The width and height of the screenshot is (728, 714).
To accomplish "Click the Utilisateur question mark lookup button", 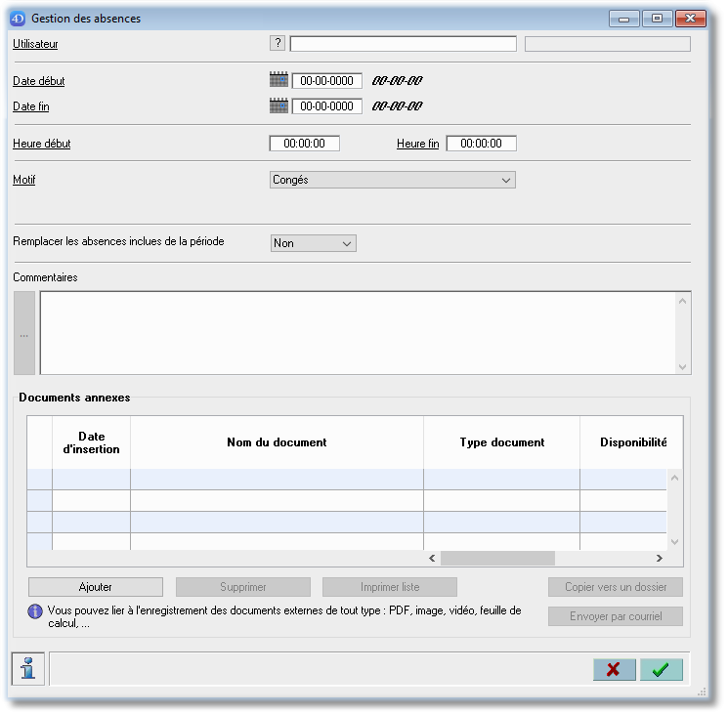I will point(278,44).
